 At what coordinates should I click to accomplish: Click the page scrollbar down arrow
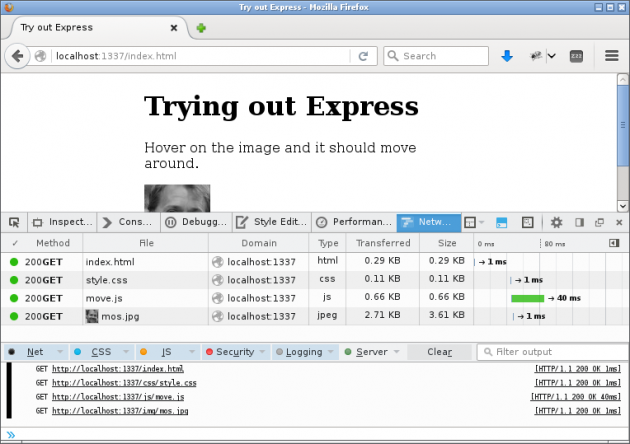point(623,206)
